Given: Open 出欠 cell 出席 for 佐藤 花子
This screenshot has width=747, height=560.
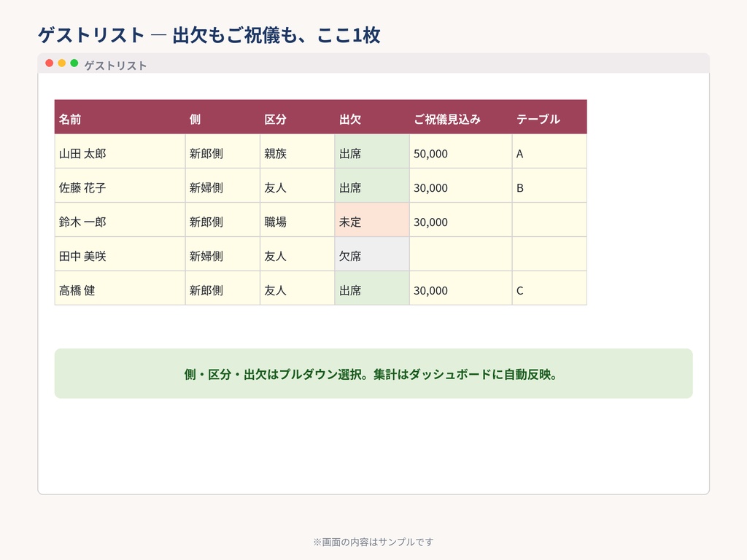Looking at the screenshot, I should coord(372,186).
